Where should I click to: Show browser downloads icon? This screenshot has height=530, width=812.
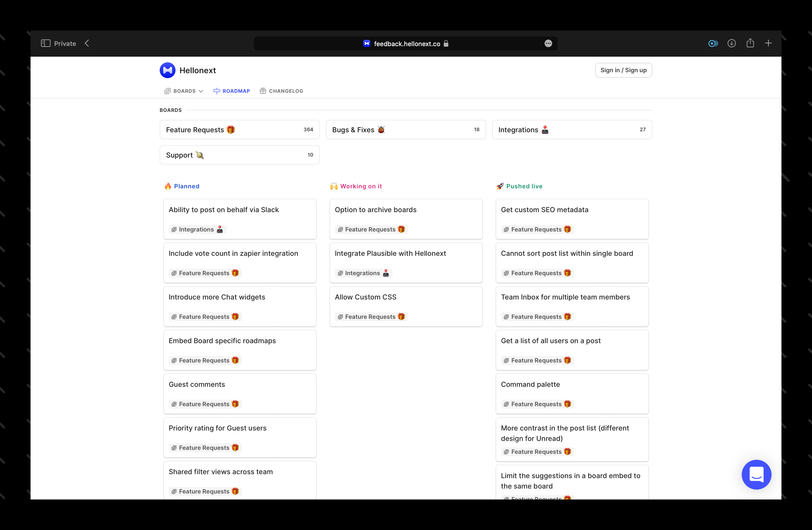pos(732,43)
